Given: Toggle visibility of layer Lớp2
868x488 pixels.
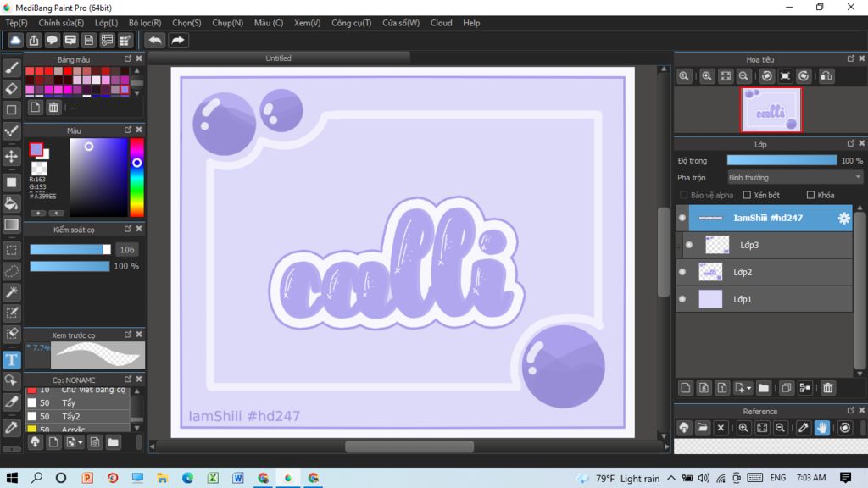Looking at the screenshot, I should tap(682, 272).
